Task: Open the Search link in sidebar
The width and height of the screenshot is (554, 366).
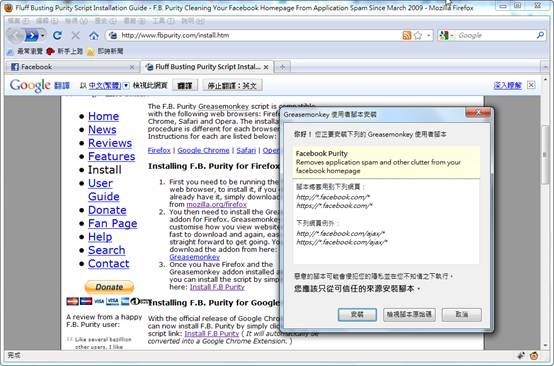Action: tap(106, 250)
